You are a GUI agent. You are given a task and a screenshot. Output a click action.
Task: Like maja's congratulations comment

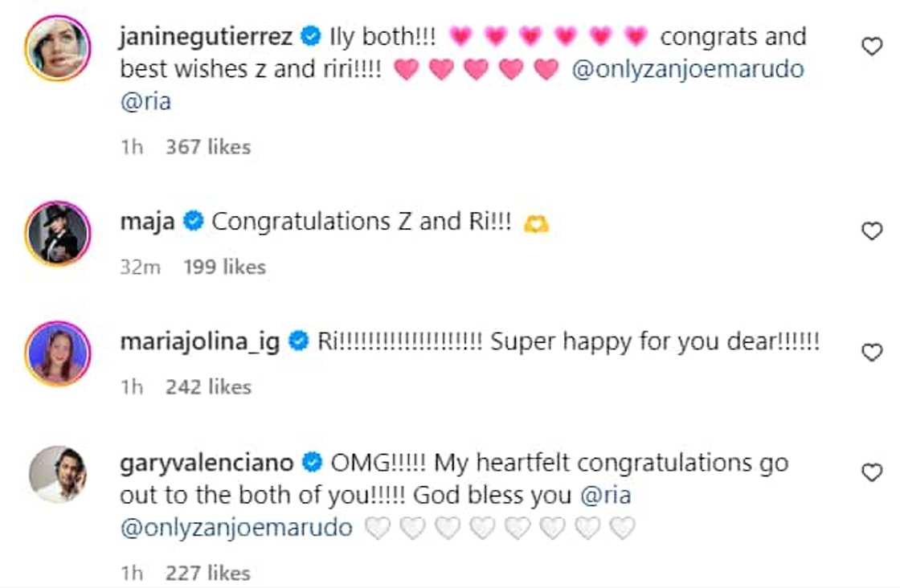872,232
